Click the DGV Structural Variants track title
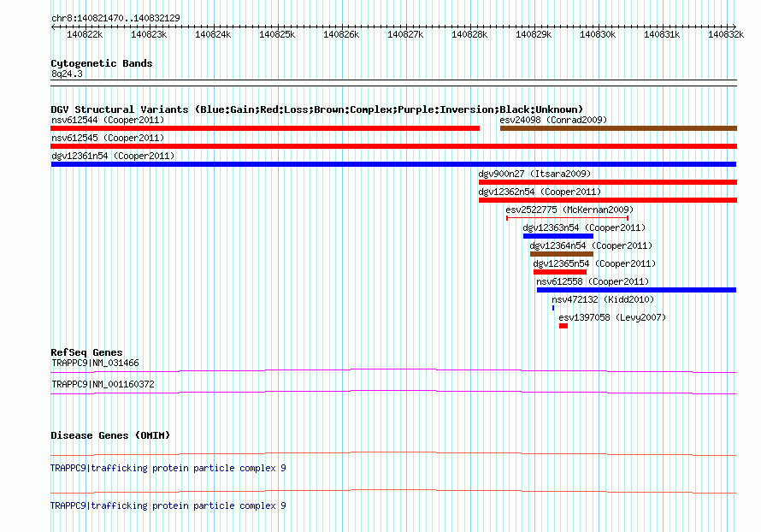 point(317,109)
